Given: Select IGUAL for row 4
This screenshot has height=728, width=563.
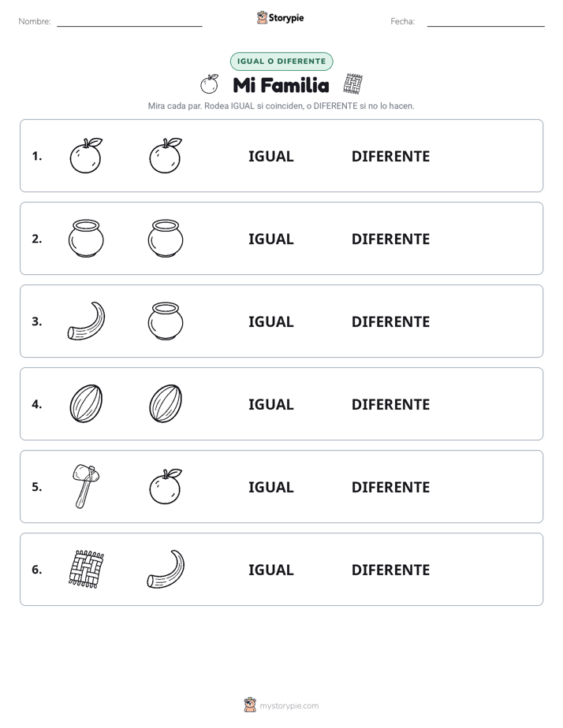Looking at the screenshot, I should (270, 404).
